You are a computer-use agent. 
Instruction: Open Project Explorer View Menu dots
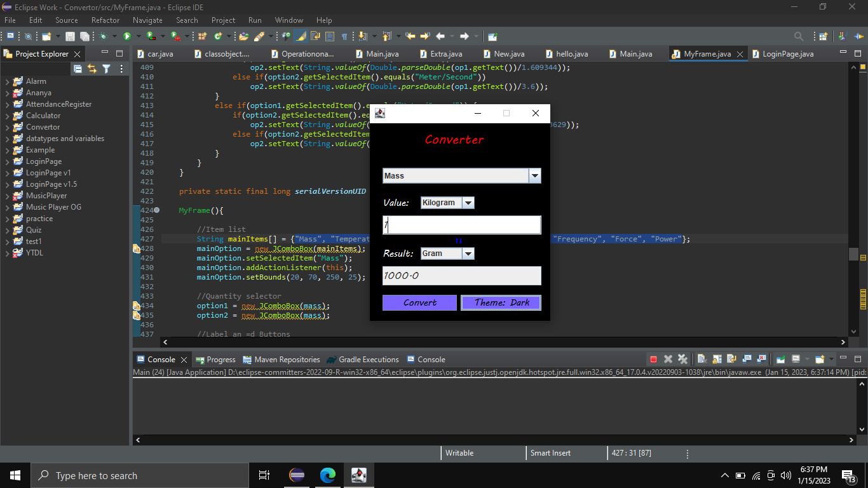121,69
